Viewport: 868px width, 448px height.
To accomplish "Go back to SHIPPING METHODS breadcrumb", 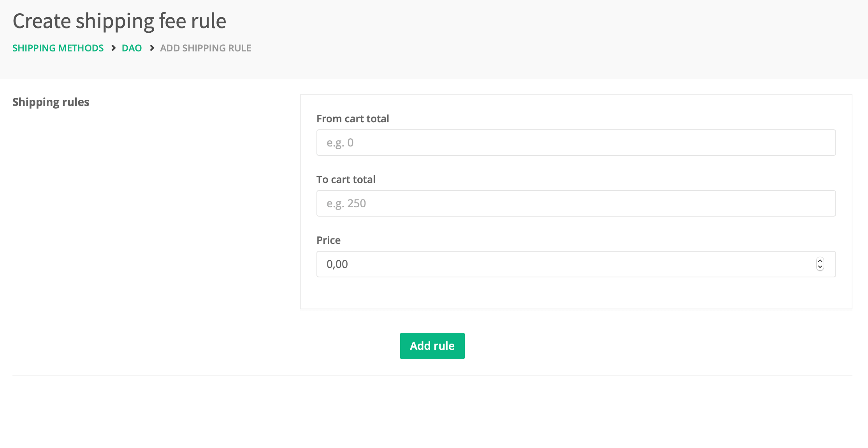I will (58, 48).
